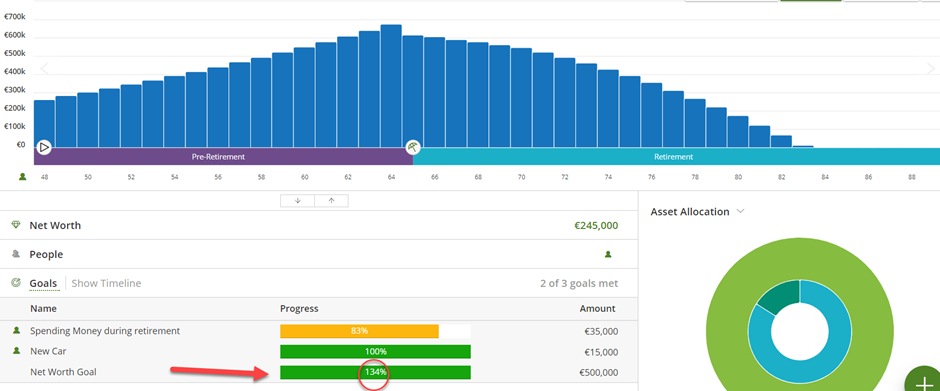
Task: Collapse panel with the down arrow button
Action: coord(297,201)
